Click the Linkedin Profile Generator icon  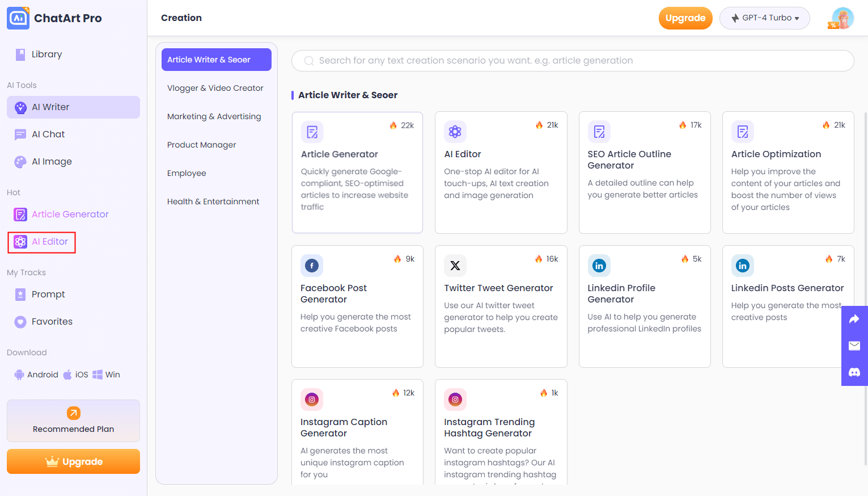coord(599,266)
